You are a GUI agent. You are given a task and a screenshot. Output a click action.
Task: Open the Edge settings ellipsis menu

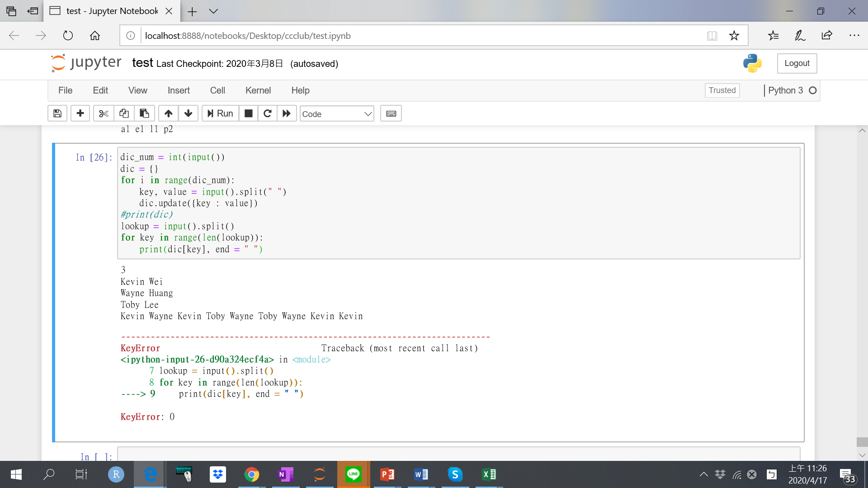pyautogui.click(x=855, y=36)
